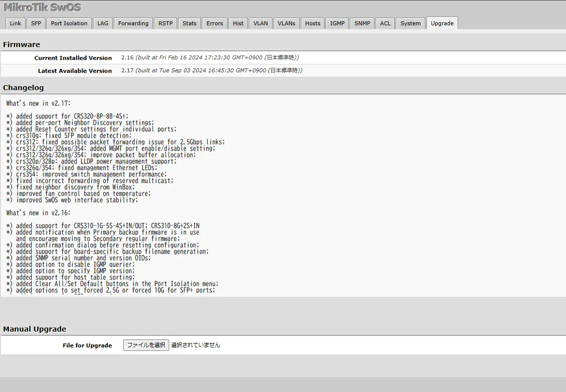Go to the LAG tab
The width and height of the screenshot is (566, 392).
click(x=102, y=23)
